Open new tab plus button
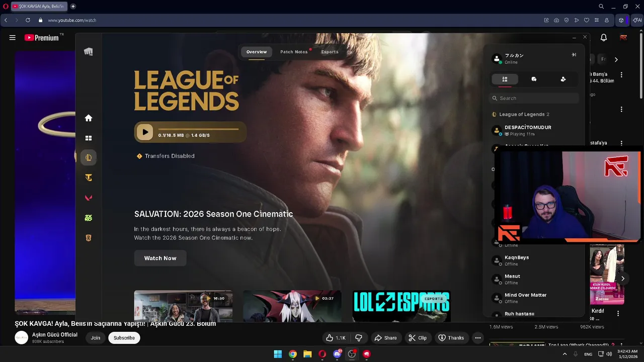644x362 pixels. (73, 7)
